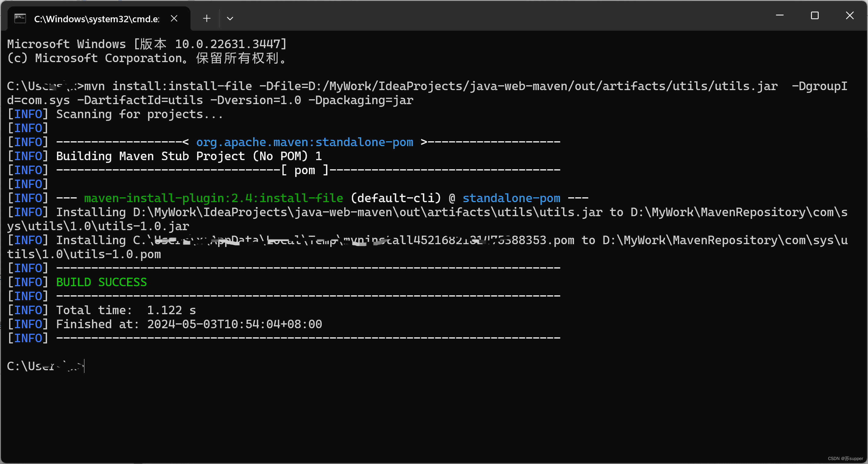Maximize the terminal window

814,16
